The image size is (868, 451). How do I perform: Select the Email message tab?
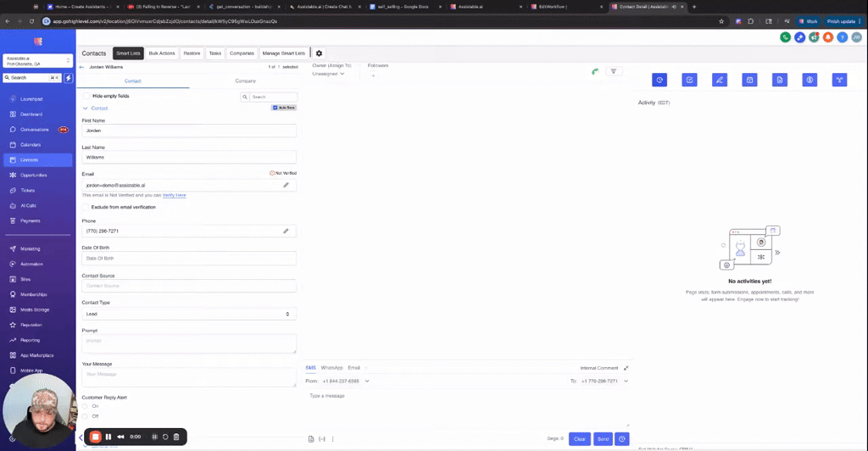[353, 368]
